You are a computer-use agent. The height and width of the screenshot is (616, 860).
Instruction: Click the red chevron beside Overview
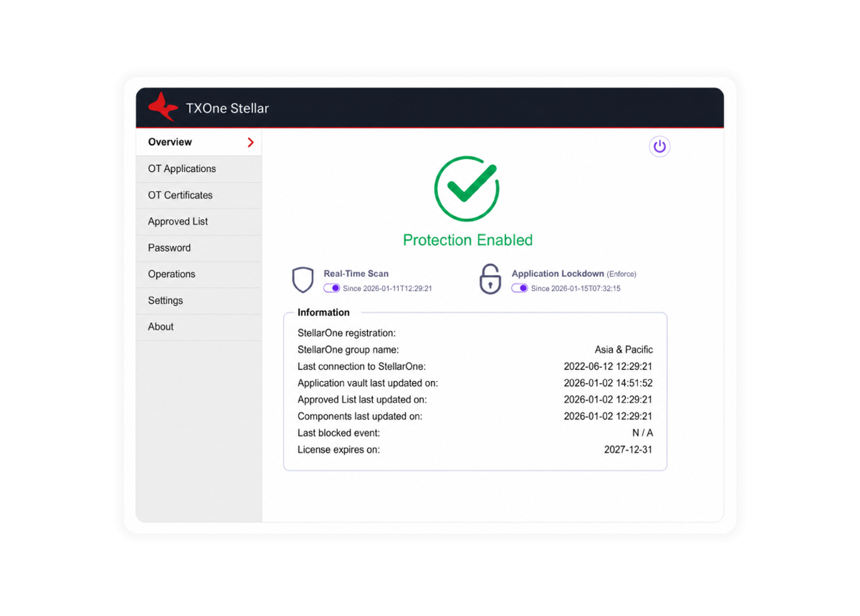(x=250, y=142)
